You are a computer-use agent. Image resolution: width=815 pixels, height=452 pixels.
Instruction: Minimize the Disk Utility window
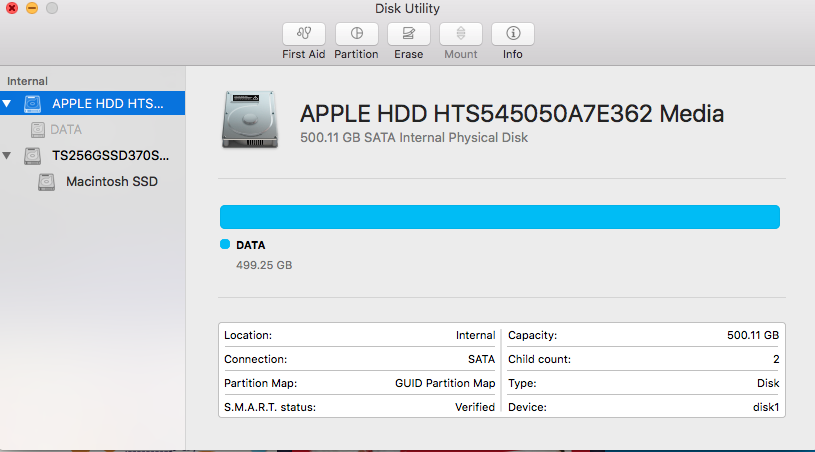pos(32,8)
